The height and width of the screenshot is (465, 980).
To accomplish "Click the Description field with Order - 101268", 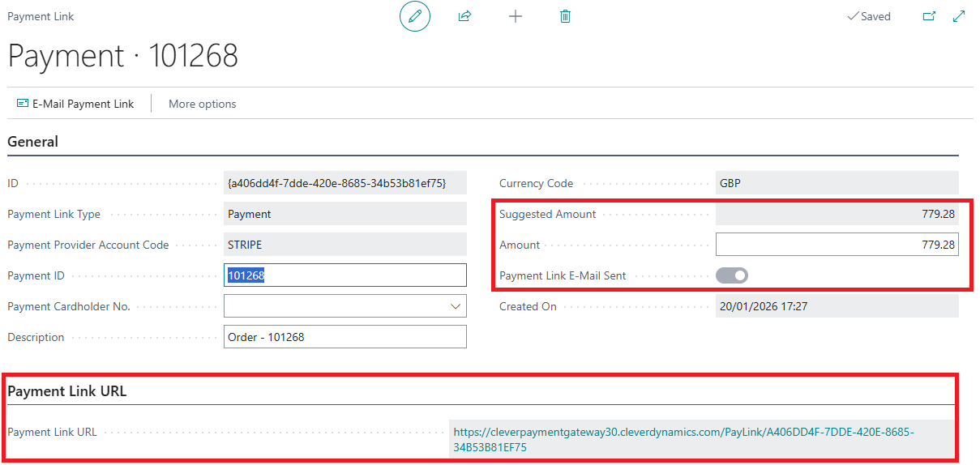I will tap(344, 337).
